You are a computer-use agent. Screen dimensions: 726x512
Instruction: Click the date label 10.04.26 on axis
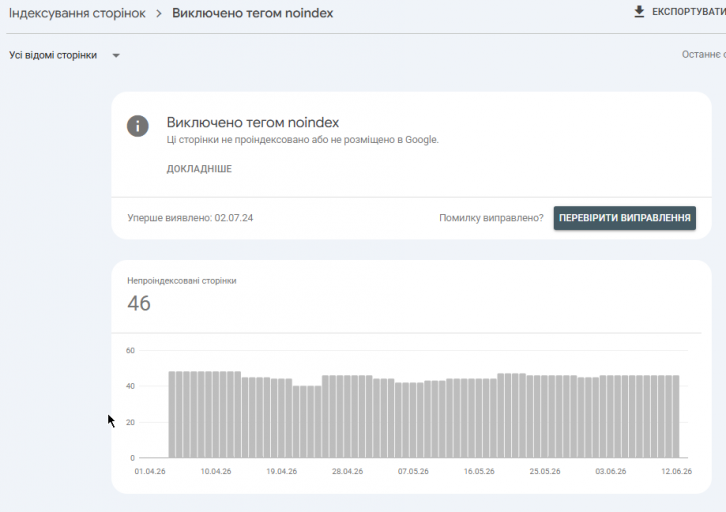(x=216, y=471)
